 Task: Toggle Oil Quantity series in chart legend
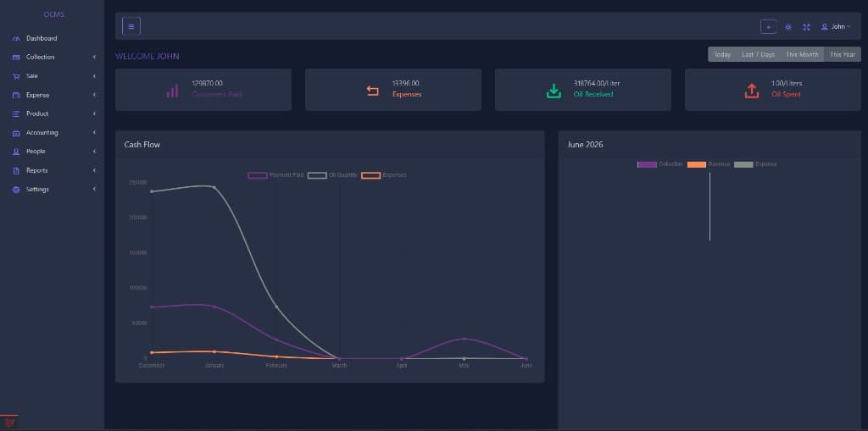(x=332, y=175)
